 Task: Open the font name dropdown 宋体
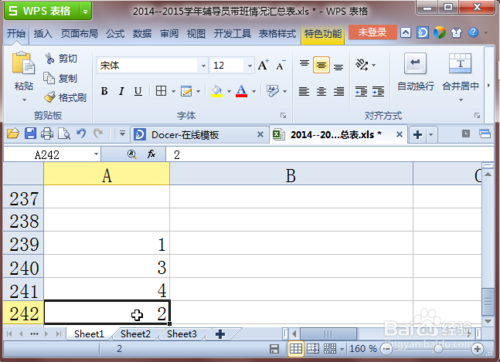tap(203, 66)
